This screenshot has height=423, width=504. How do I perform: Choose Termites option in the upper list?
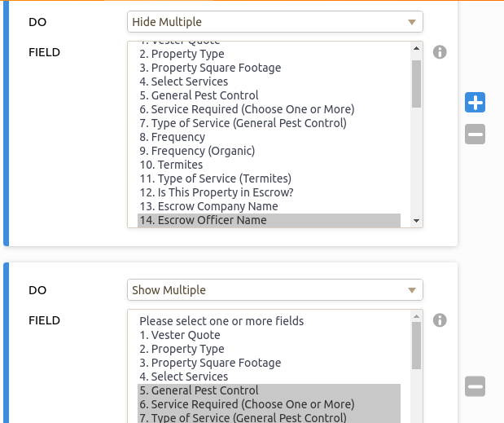tap(171, 165)
